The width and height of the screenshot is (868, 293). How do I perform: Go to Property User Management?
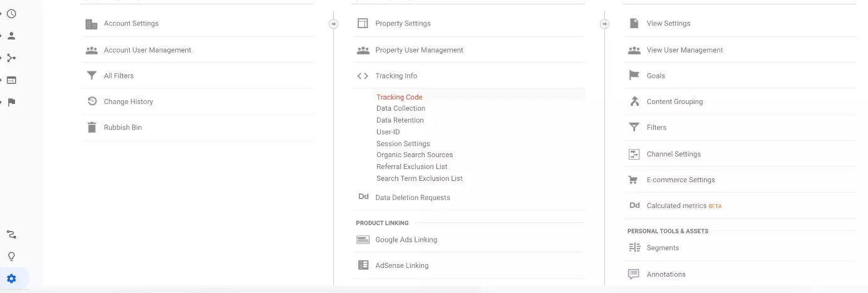tap(420, 50)
